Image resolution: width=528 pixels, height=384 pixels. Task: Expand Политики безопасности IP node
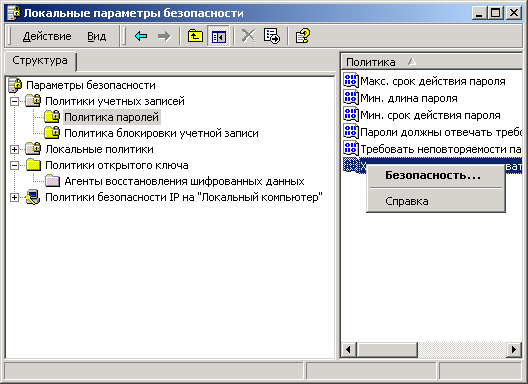click(x=14, y=197)
